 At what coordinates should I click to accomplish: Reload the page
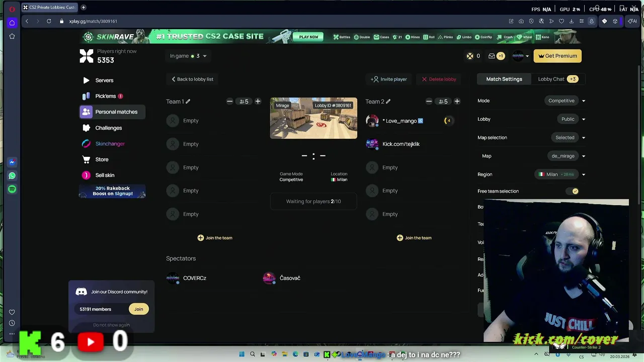pyautogui.click(x=49, y=21)
